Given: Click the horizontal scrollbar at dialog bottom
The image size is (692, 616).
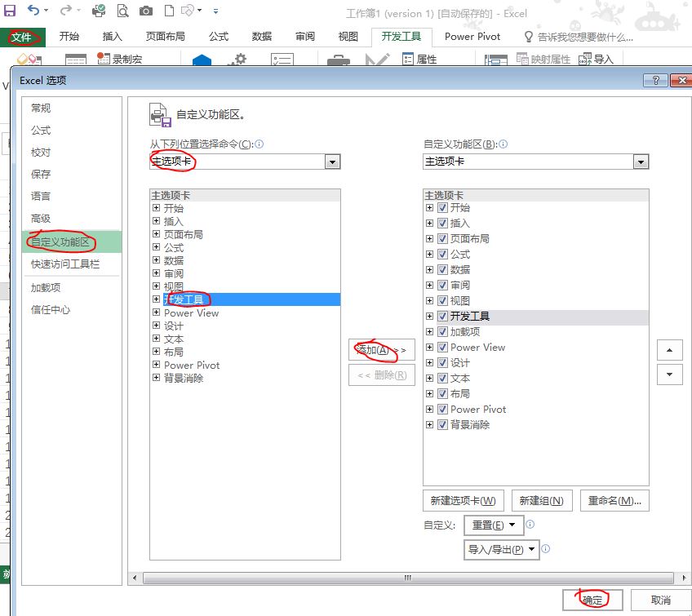Looking at the screenshot, I should pyautogui.click(x=408, y=578).
